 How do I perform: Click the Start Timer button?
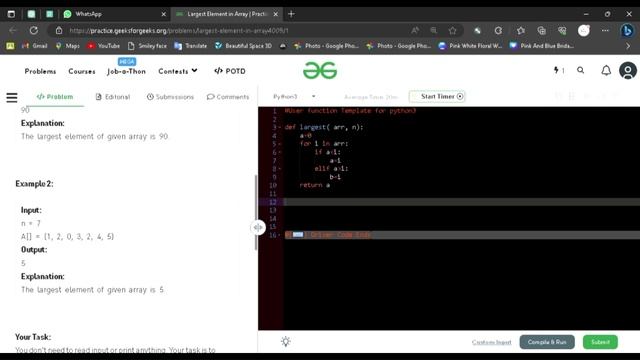437,96
